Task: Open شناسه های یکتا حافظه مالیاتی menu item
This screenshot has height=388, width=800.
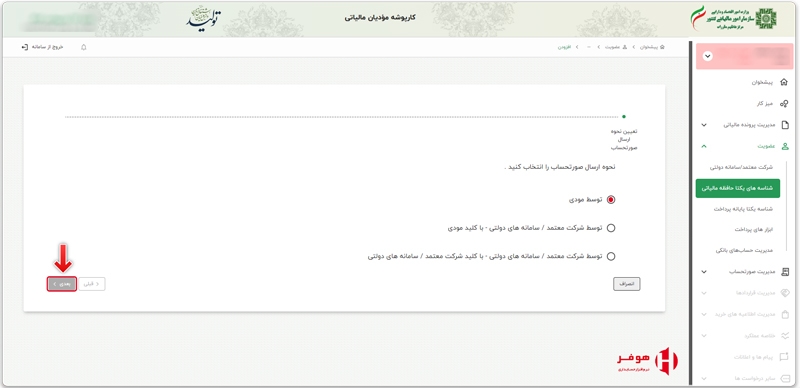Action: (737, 188)
